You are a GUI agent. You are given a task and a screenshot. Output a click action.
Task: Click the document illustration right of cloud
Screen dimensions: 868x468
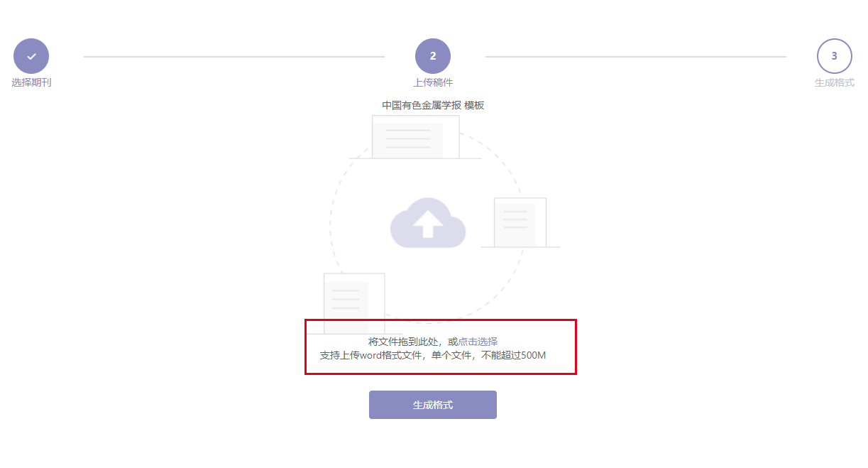pos(520,223)
